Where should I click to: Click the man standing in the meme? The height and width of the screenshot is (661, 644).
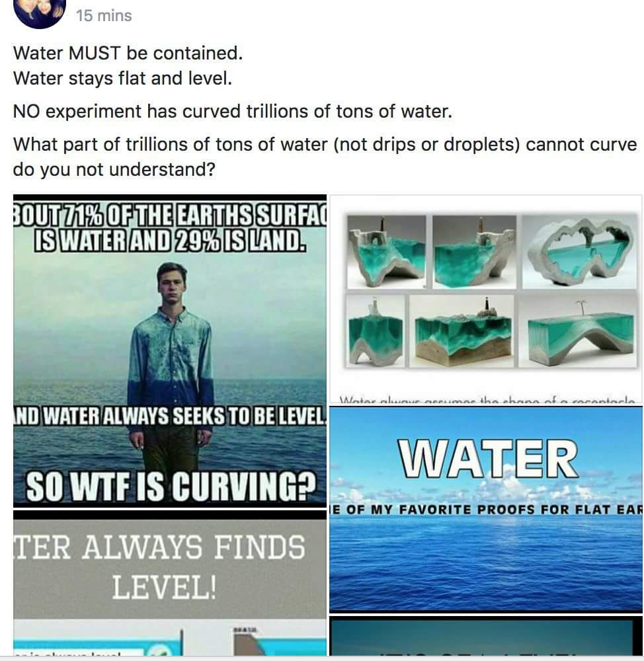point(171,367)
